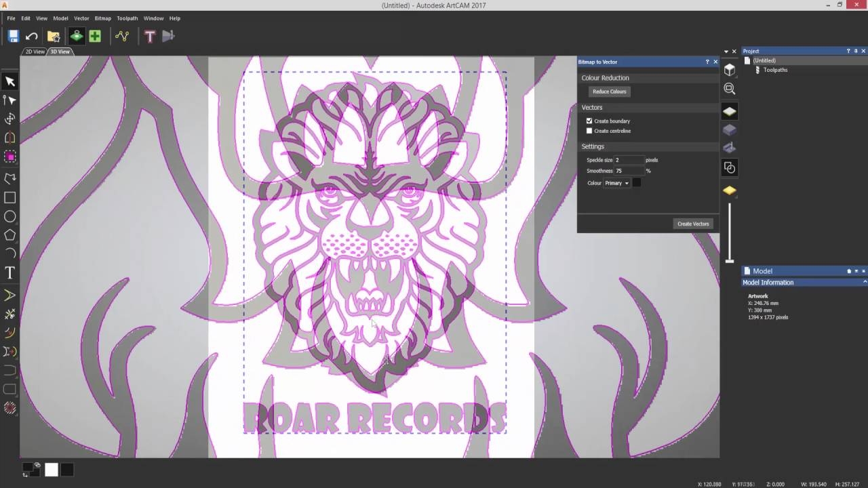Click the Reduce Colours button
This screenshot has height=488, width=868.
point(610,91)
